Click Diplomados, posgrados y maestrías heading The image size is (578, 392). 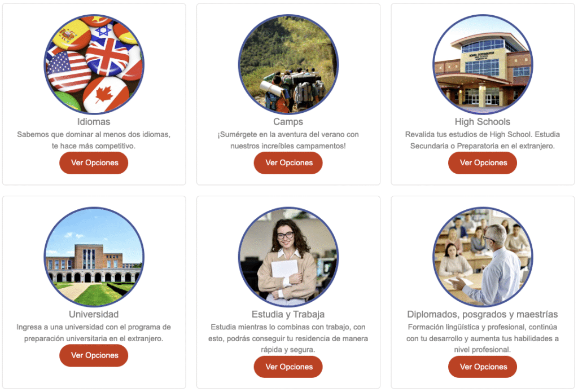tap(483, 314)
